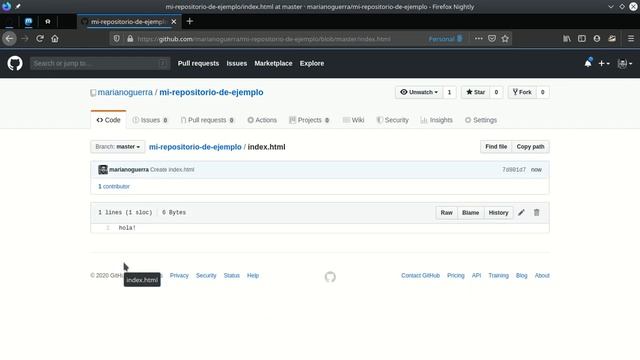640x360 pixels.
Task: Click the GitHub Octocat logo in header
Action: click(15, 63)
